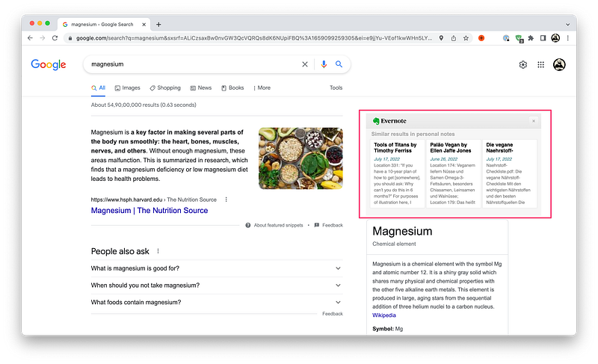Click the Magnesium knowledge panel title

pos(402,232)
